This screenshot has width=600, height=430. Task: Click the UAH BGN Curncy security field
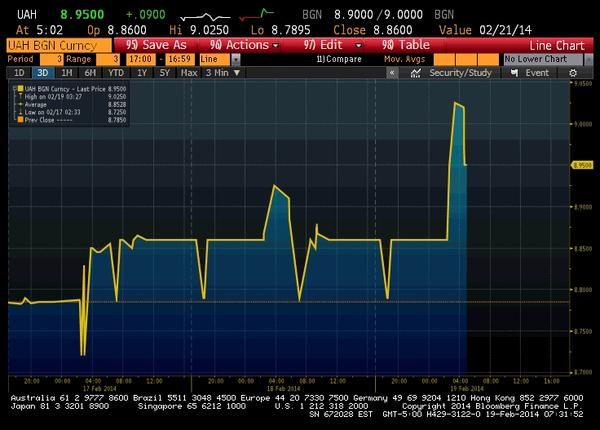click(59, 46)
